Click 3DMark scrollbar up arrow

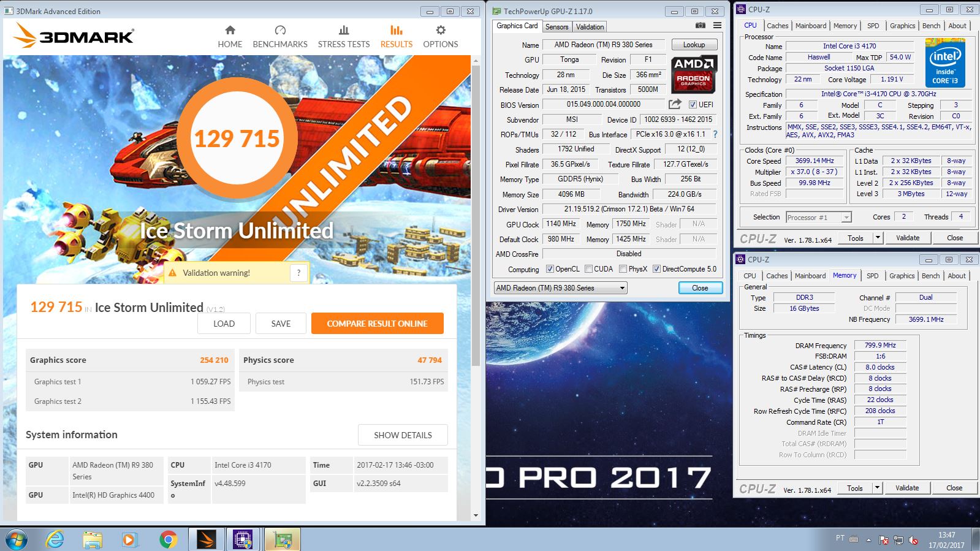pyautogui.click(x=476, y=61)
